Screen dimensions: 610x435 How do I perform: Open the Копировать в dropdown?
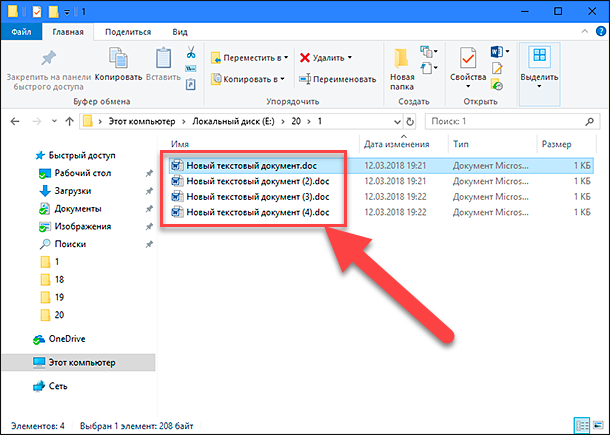tap(248, 79)
